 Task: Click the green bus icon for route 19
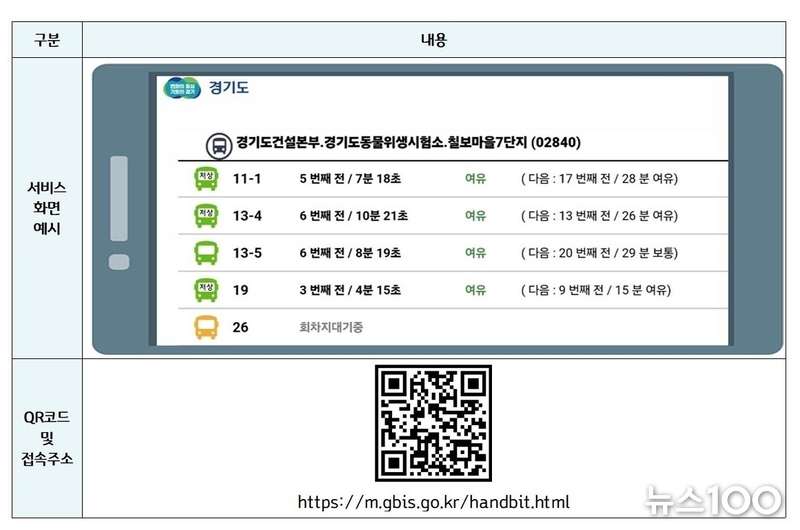click(x=206, y=290)
